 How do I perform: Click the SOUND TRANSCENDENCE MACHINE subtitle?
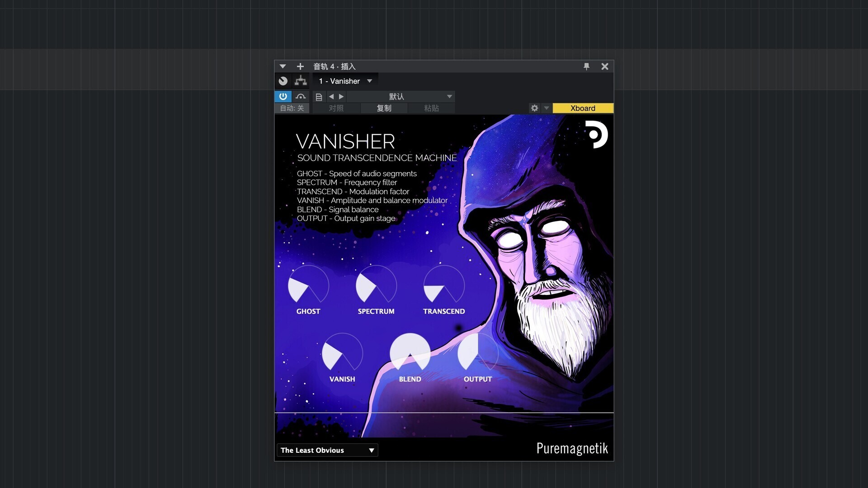click(377, 158)
